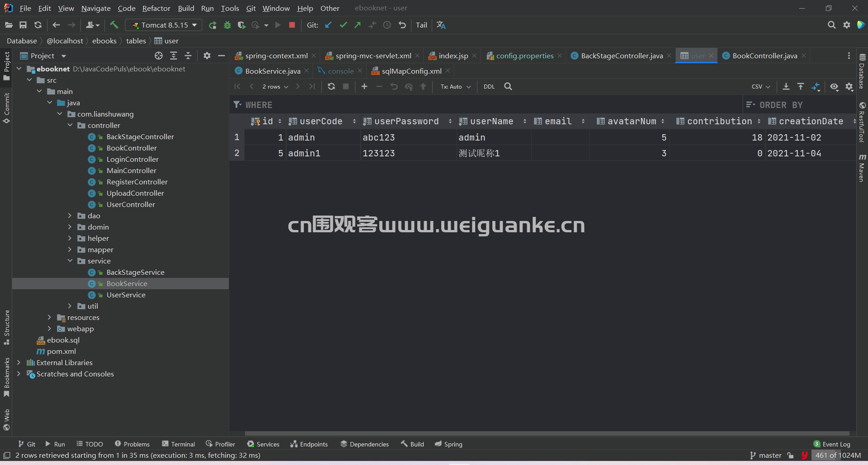Search in the data table

point(508,86)
